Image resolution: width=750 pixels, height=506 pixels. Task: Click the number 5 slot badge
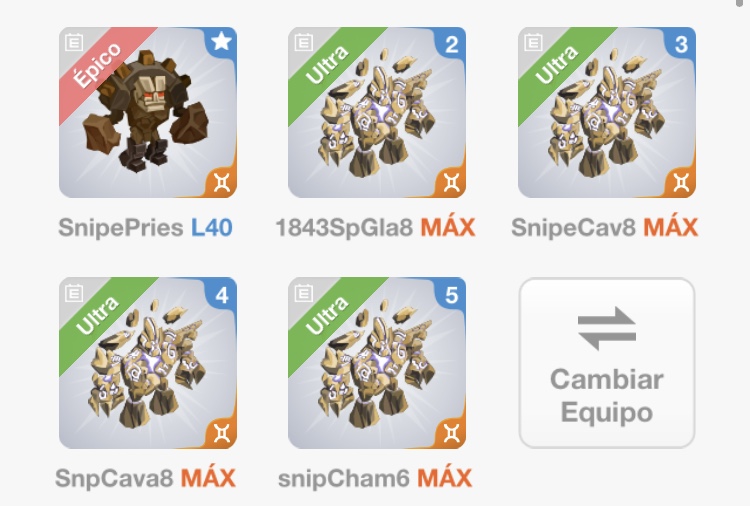[x=451, y=295]
